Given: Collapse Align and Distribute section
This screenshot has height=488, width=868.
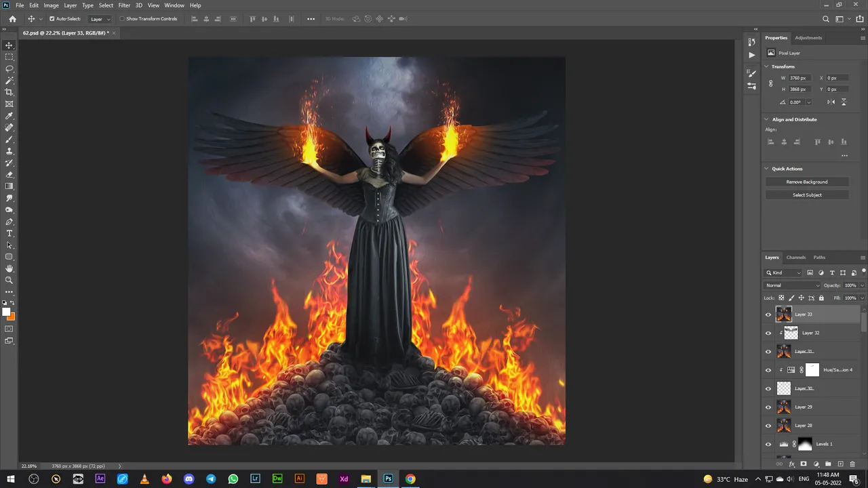Looking at the screenshot, I should pos(767,119).
